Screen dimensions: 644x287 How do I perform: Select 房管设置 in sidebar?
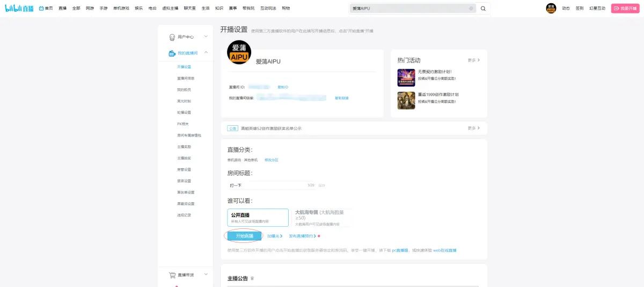pyautogui.click(x=184, y=169)
